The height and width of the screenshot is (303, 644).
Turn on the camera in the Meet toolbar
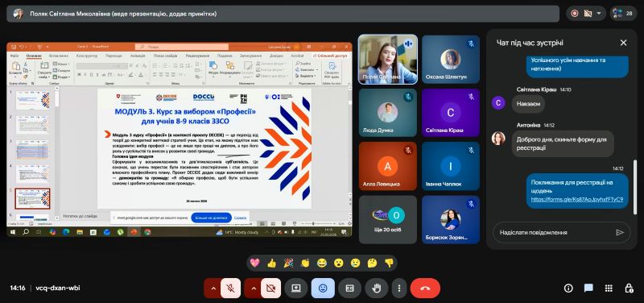pos(271,288)
